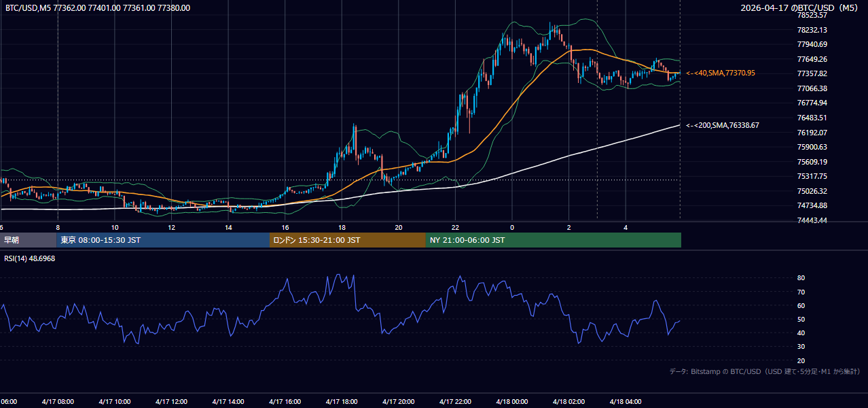Click price axis value 77940.69
Viewport: 868px width, 408px height.
coord(812,44)
